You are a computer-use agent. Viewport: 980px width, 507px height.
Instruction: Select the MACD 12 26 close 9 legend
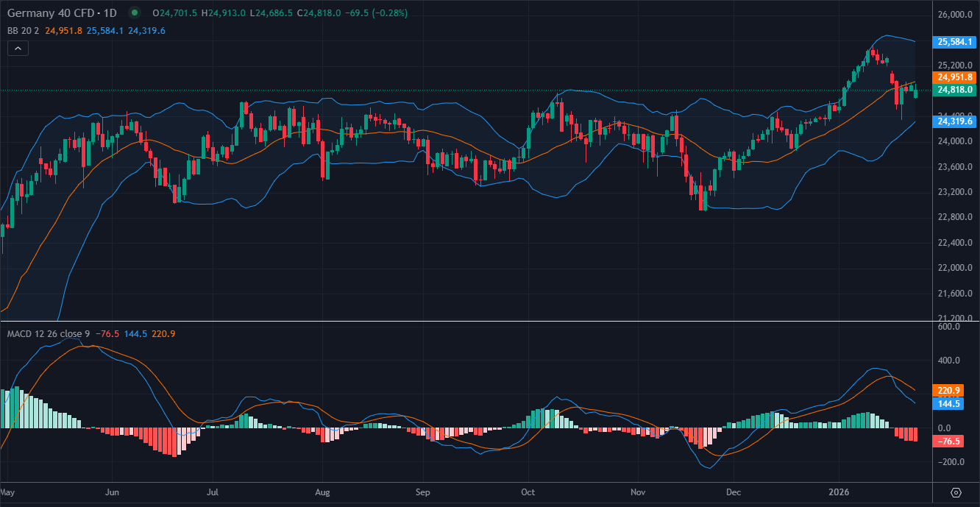coord(46,333)
